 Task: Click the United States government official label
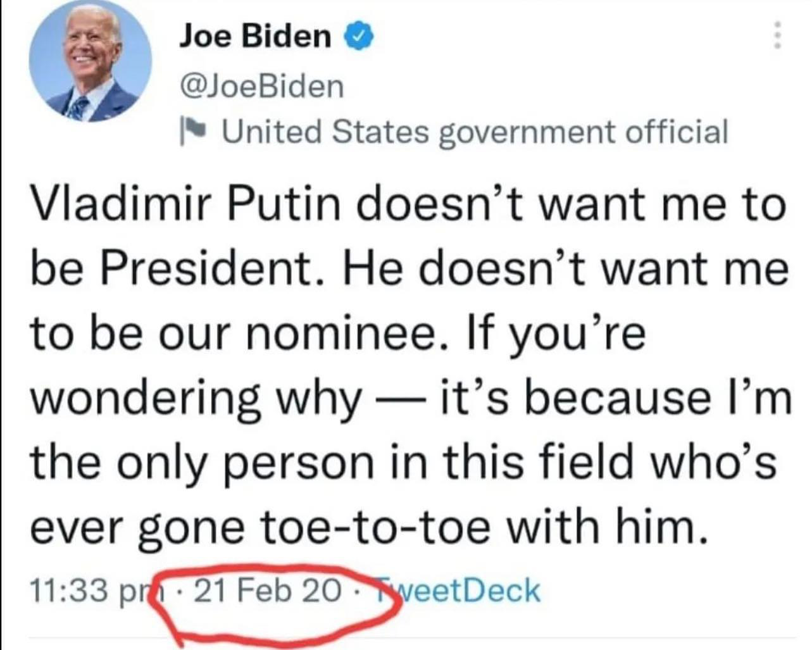(475, 132)
